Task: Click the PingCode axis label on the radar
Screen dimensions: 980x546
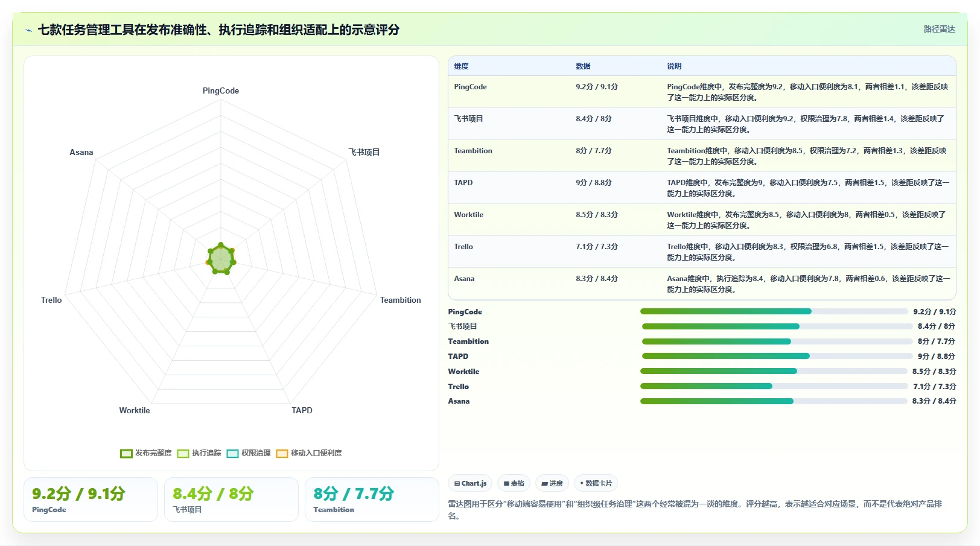Action: coord(221,90)
